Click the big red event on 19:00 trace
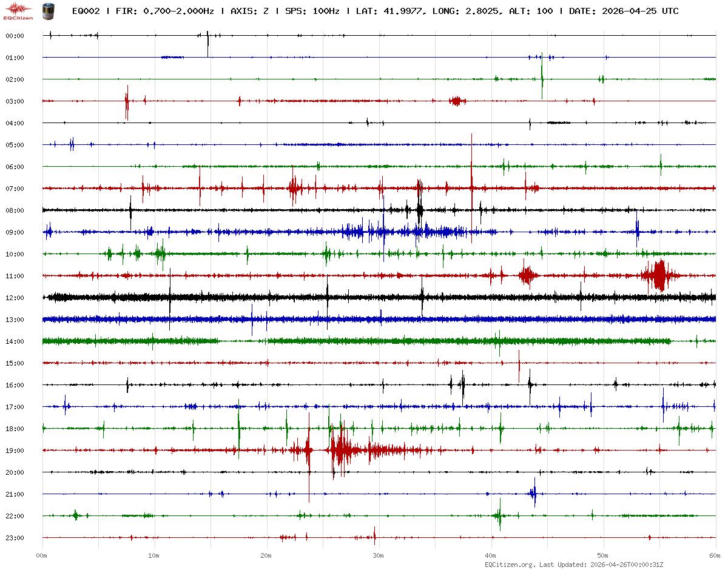 tap(341, 450)
